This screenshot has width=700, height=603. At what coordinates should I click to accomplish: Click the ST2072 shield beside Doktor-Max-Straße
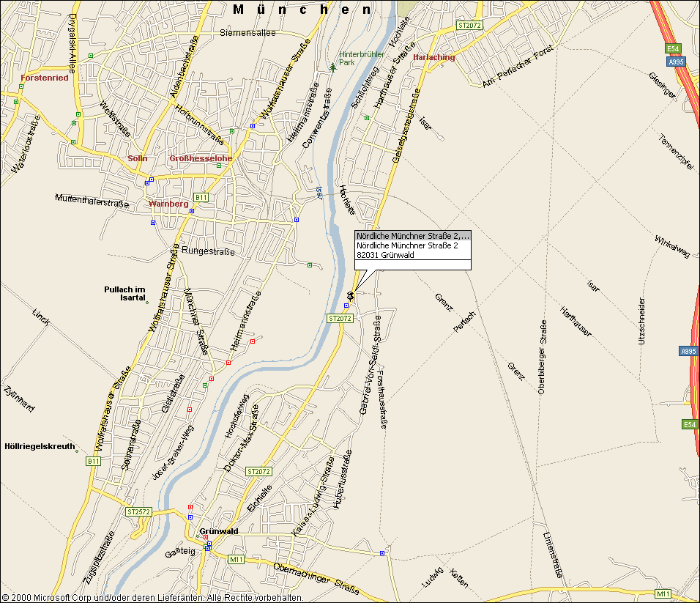pos(259,472)
